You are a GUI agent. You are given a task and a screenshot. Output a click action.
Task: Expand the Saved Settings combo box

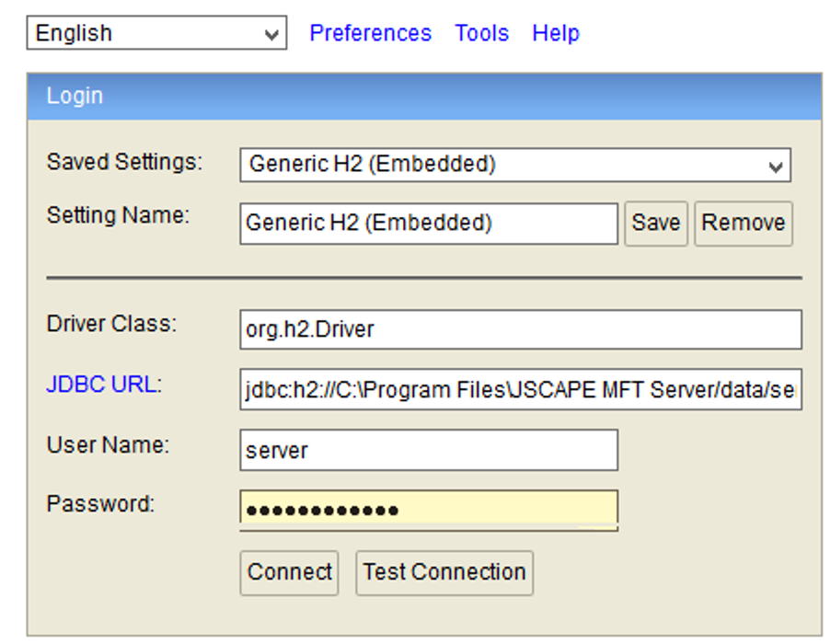[x=515, y=165]
